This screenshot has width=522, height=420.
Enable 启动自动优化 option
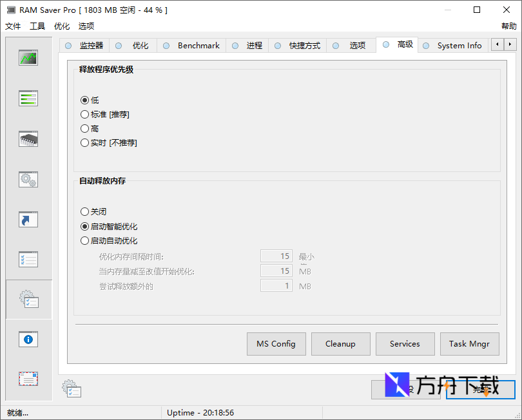point(84,240)
